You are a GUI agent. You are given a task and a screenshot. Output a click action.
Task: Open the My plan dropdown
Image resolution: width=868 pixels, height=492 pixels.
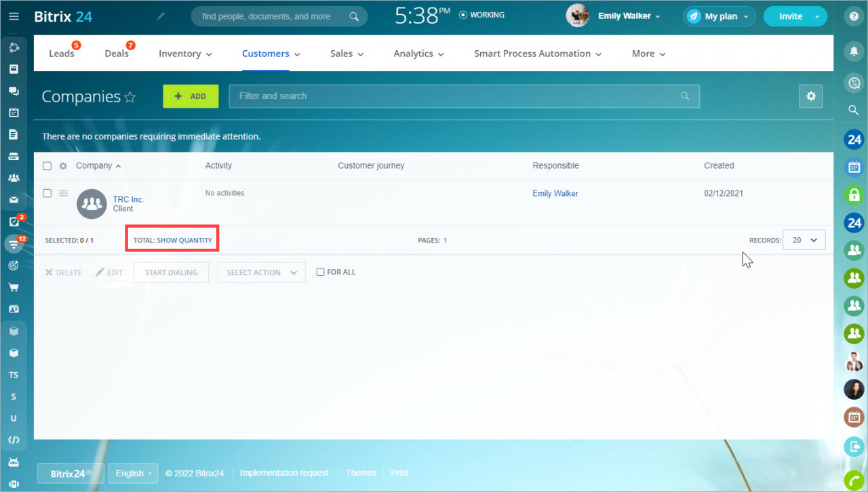tap(719, 16)
